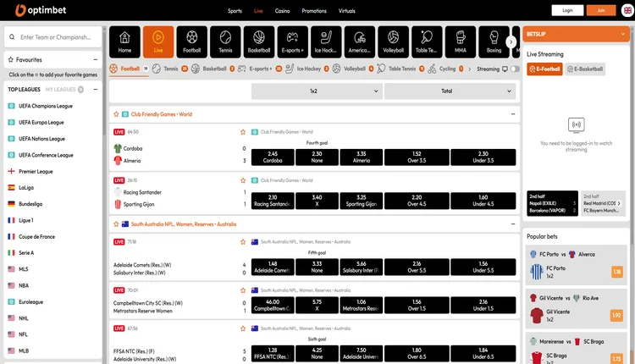
Task: Favourite the FFSA NTC match star
Action: coord(243,328)
